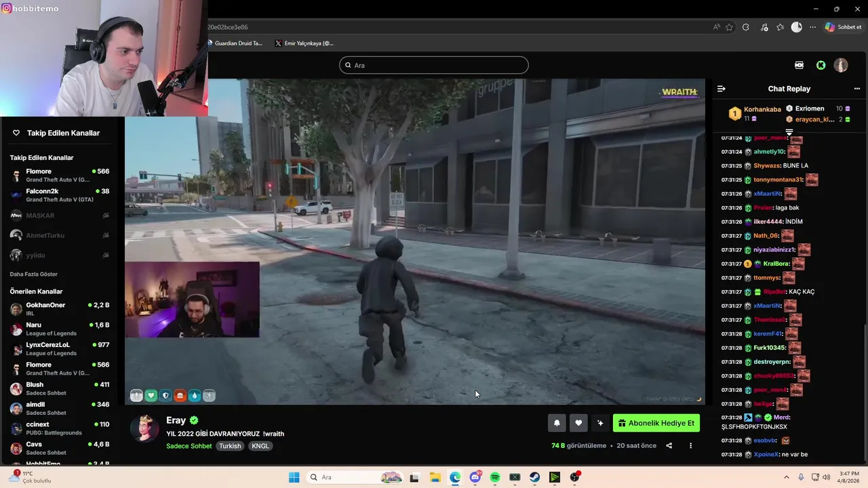Open Discord from the taskbar
868x488 pixels.
click(475, 477)
